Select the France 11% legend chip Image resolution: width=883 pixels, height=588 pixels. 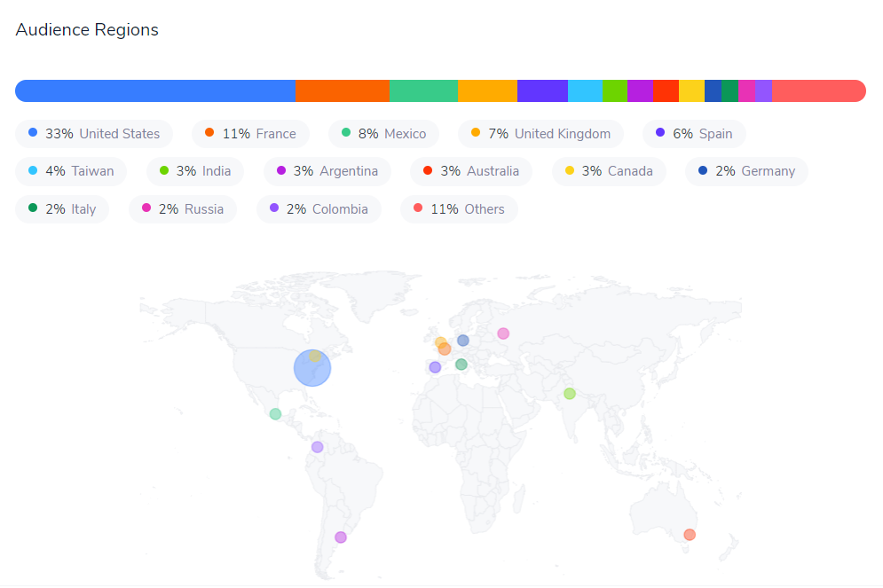tap(250, 134)
